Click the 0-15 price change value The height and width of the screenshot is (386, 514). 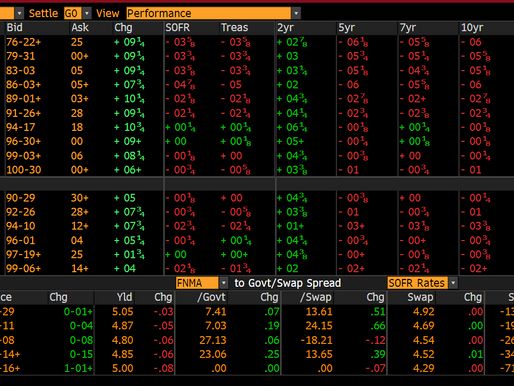point(81,354)
